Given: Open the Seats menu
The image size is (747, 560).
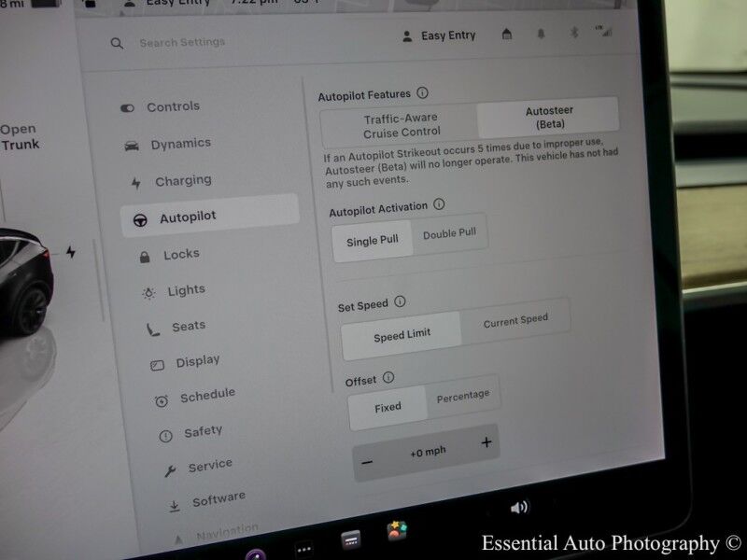Looking at the screenshot, I should point(176,328).
